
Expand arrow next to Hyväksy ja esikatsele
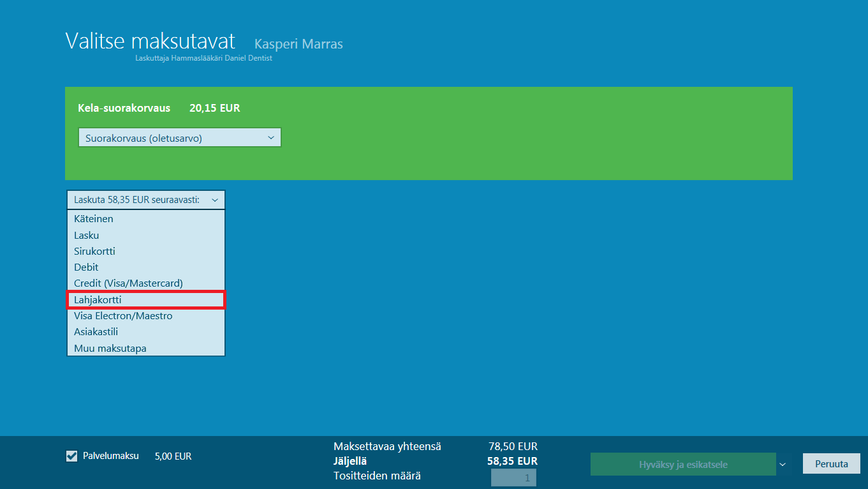coord(783,464)
